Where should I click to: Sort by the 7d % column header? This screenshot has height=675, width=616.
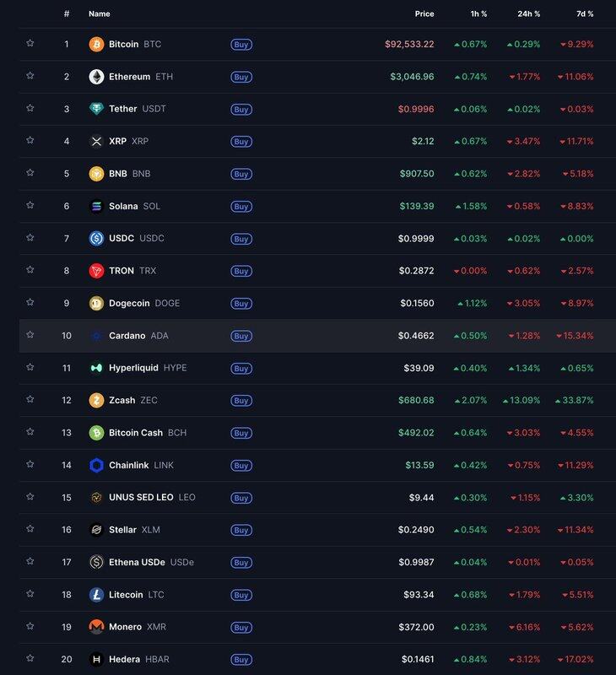[x=585, y=13]
